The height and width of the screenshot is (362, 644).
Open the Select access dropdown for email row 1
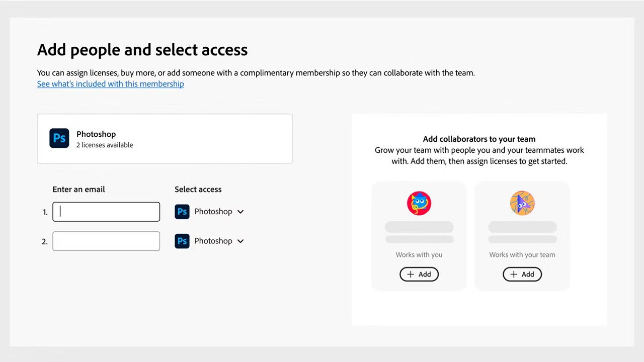tap(211, 211)
